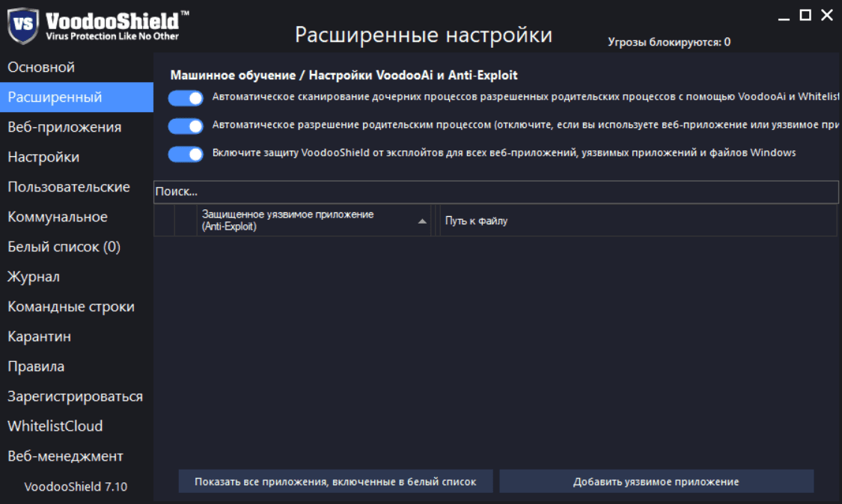Screen dimensions: 842x504
Task: Open the Зарегистрироваться section
Action: (77, 396)
